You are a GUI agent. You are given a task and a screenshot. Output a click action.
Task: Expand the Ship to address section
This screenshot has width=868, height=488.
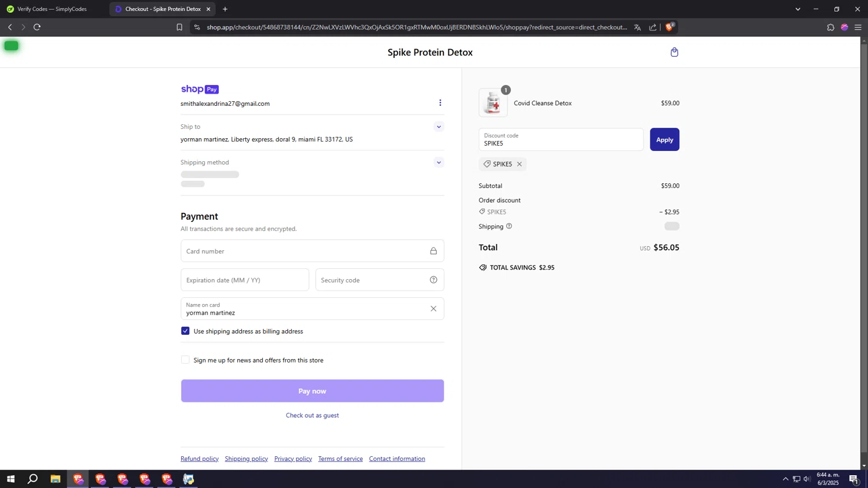pyautogui.click(x=439, y=127)
